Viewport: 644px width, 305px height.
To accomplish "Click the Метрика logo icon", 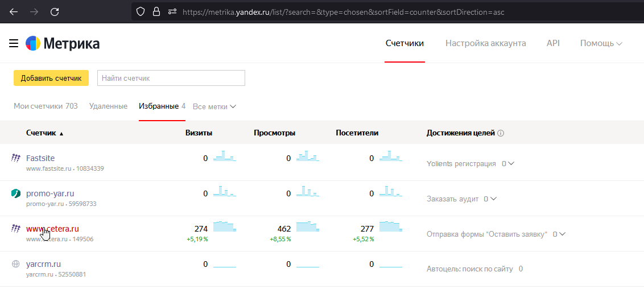I will pos(32,44).
